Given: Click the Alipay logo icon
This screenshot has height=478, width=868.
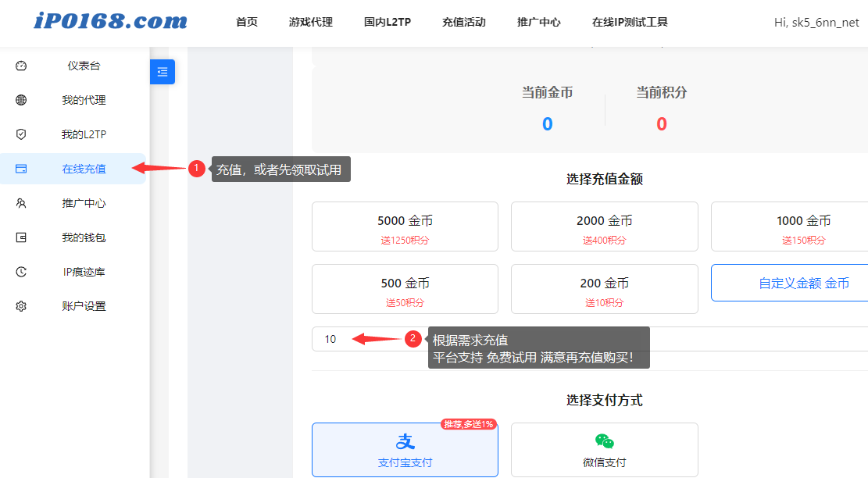Looking at the screenshot, I should click(405, 441).
